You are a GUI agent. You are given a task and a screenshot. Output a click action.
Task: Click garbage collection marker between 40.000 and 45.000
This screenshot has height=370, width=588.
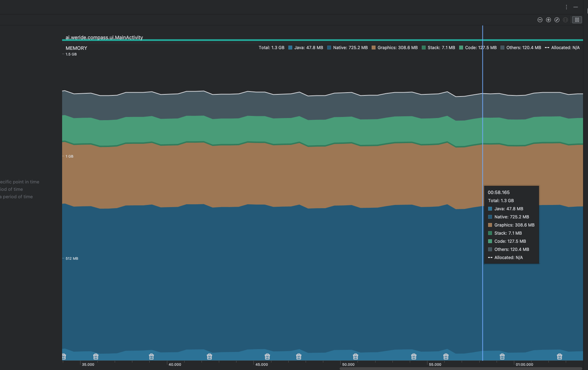[x=209, y=357]
